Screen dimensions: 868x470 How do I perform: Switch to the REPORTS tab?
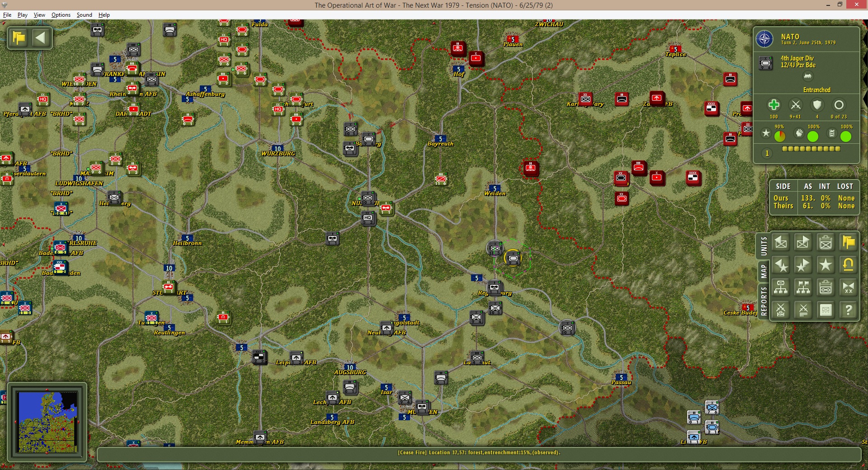pyautogui.click(x=764, y=301)
